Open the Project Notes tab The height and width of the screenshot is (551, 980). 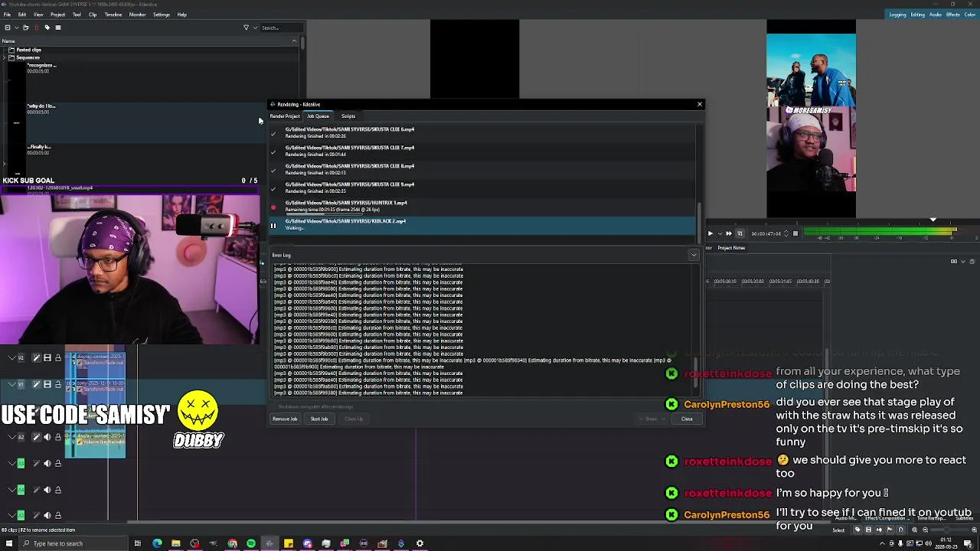click(x=731, y=247)
